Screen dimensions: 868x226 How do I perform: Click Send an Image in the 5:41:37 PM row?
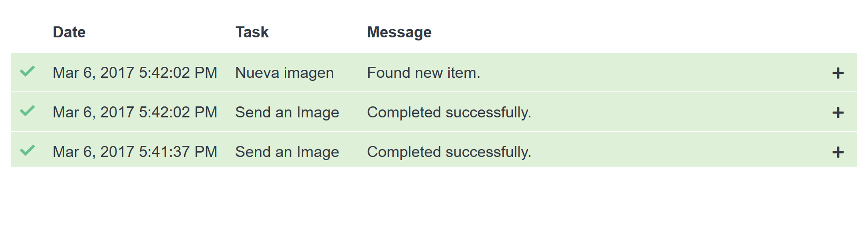pos(287,152)
